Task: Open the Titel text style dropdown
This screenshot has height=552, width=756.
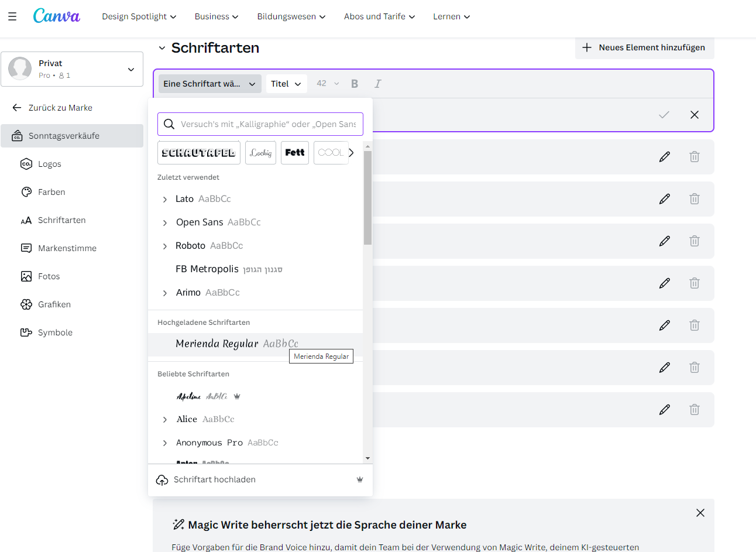Action: pyautogui.click(x=286, y=84)
